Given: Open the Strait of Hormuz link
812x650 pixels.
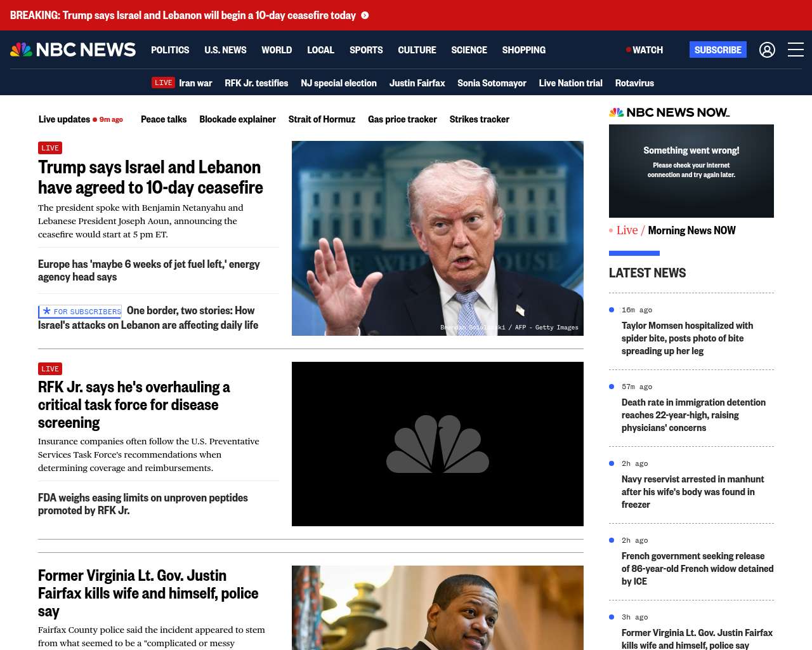Looking at the screenshot, I should coord(322,119).
